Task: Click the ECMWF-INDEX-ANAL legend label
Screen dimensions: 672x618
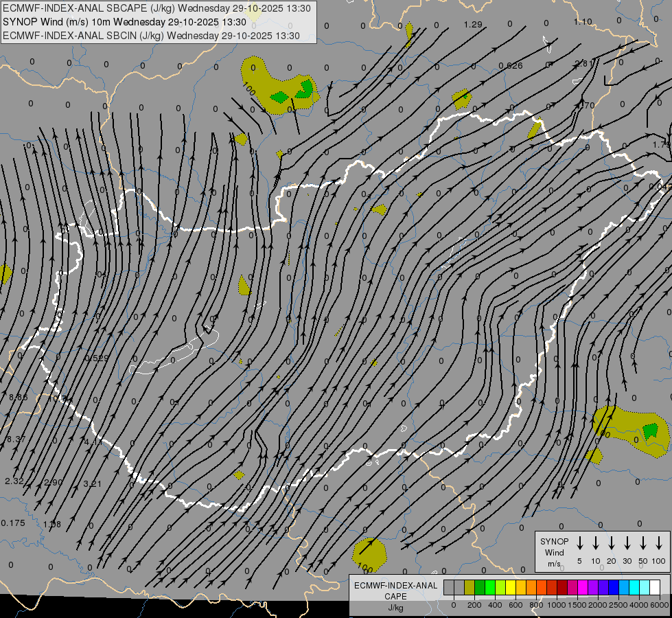Action: click(x=395, y=586)
